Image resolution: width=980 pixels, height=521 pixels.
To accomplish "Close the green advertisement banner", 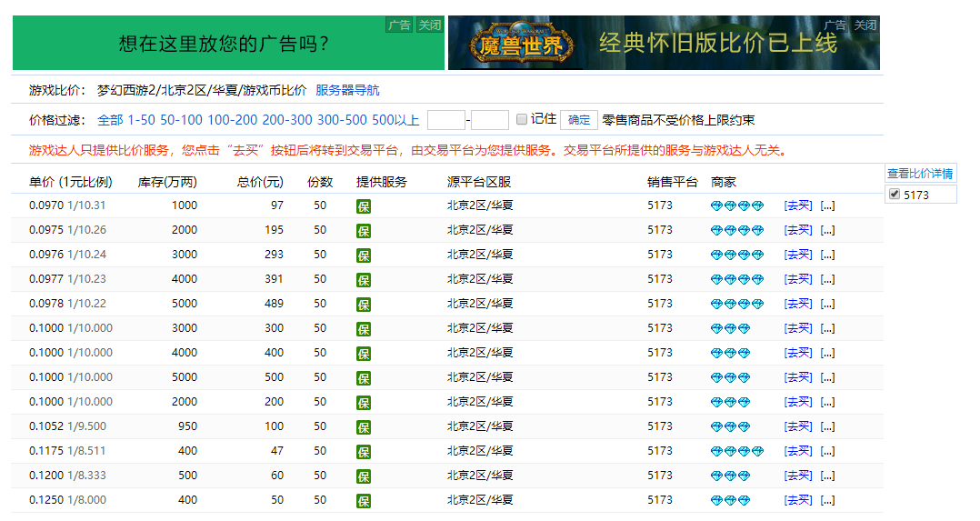I will 429,25.
